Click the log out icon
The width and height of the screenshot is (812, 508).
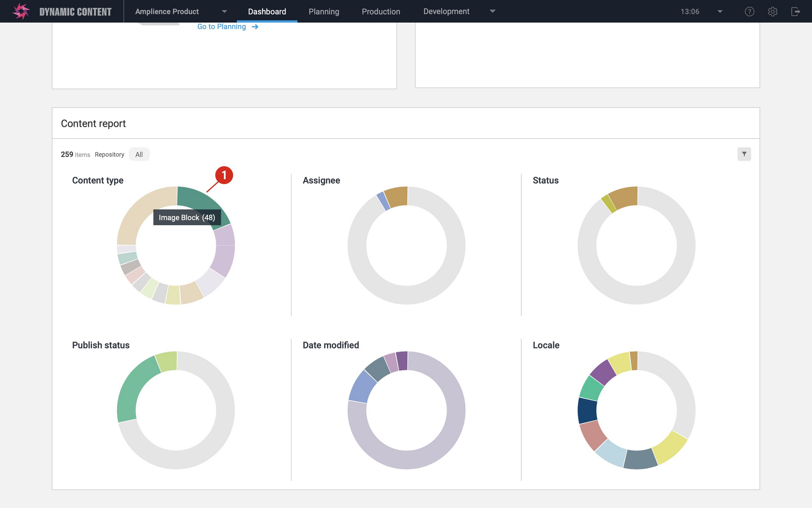point(796,12)
